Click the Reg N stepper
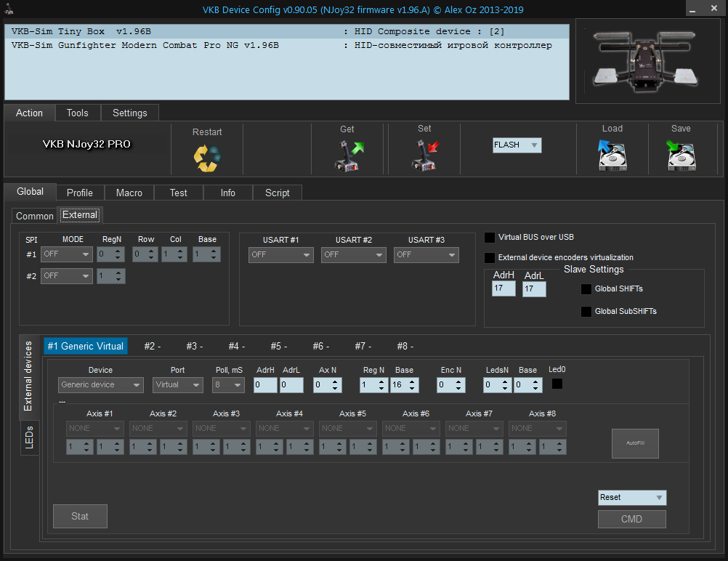The image size is (728, 561). (x=373, y=385)
